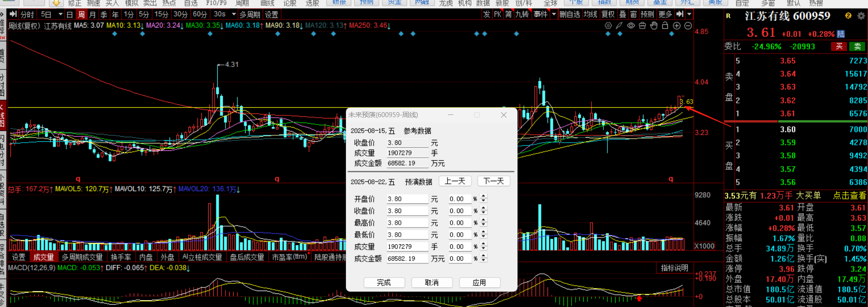
Task: Decrease the 最高价 percent stepper
Action: point(483,225)
